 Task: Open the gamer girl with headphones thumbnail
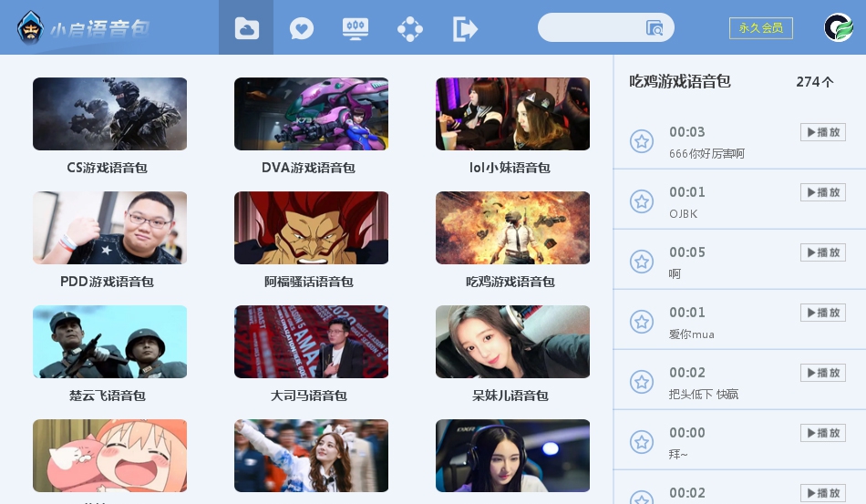(x=512, y=456)
